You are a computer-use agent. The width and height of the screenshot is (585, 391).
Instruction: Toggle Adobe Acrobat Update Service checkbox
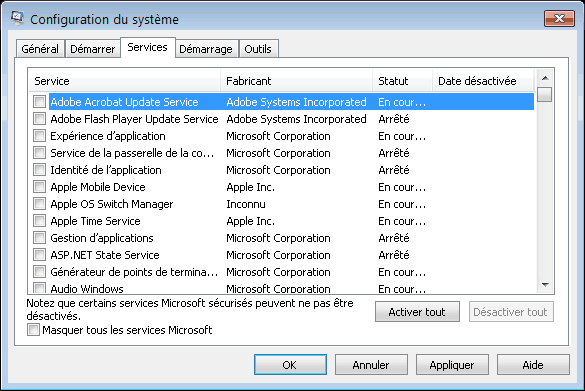(x=39, y=101)
